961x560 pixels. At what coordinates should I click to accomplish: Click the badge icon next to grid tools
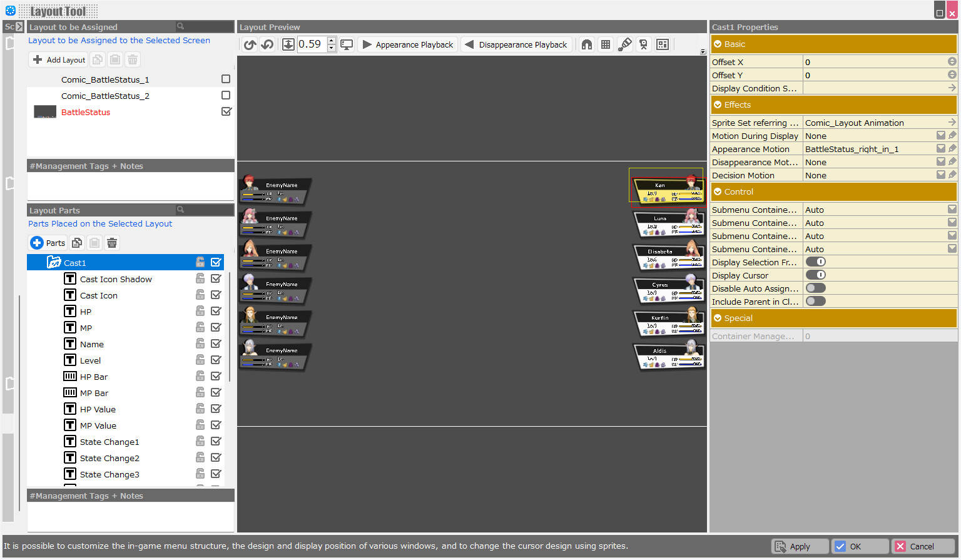click(x=643, y=44)
